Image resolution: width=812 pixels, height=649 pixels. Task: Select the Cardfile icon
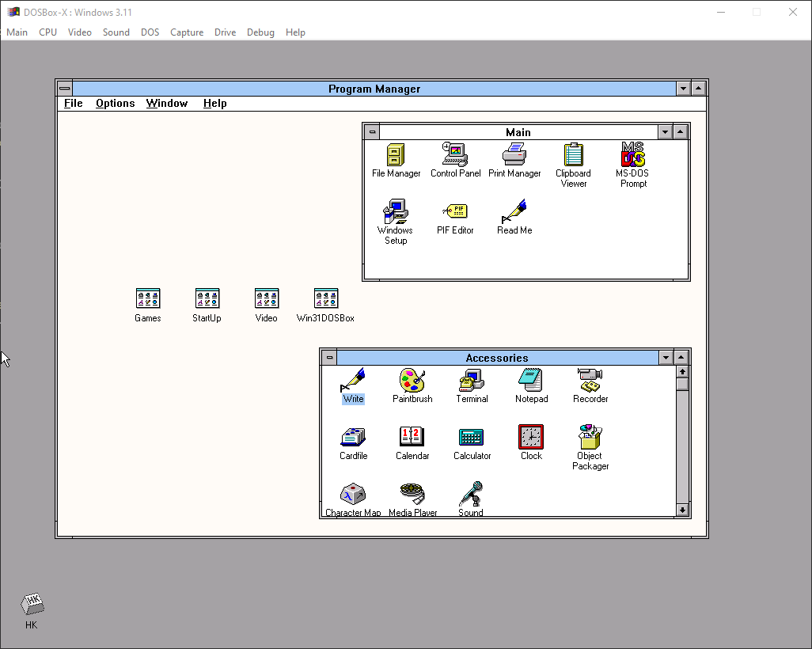click(353, 437)
